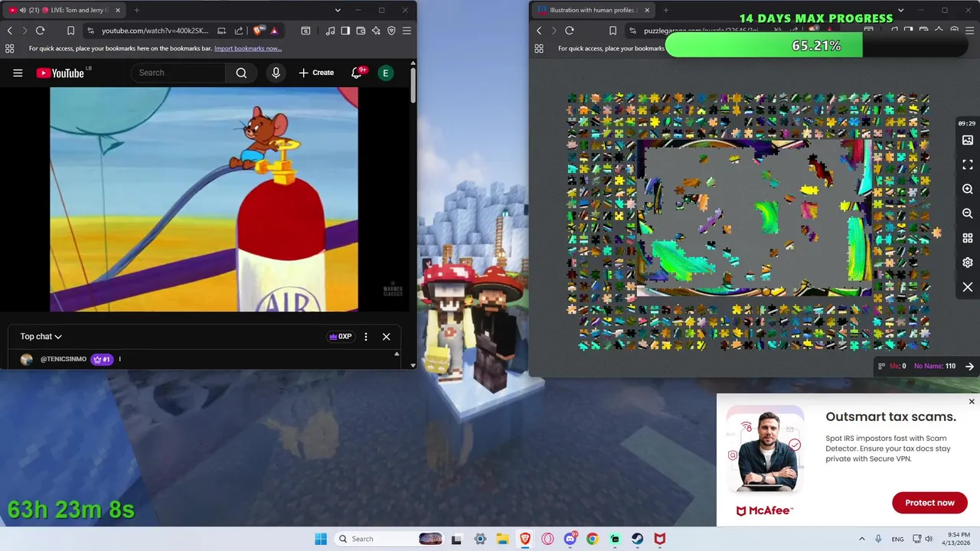
Task: Click the arrow next to player scores
Action: point(969,366)
